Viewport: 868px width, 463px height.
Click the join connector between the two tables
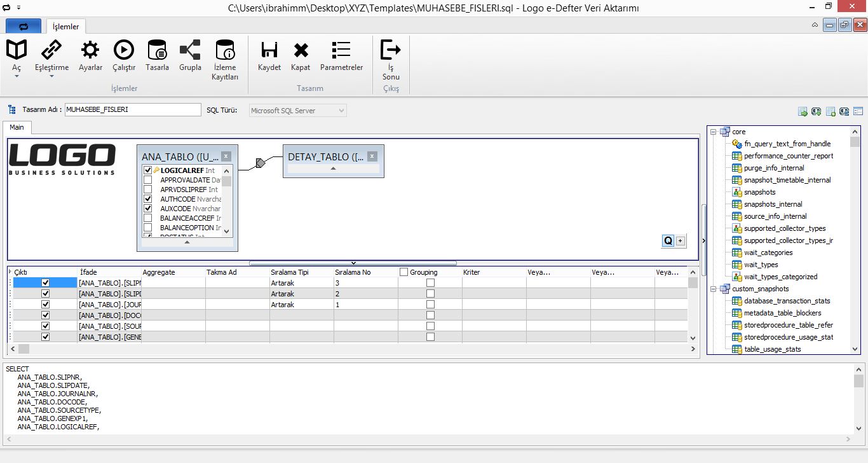[259, 163]
